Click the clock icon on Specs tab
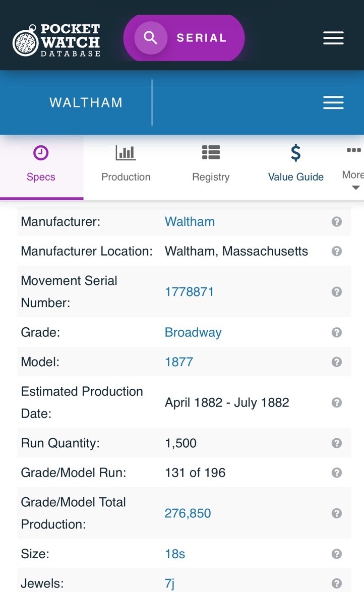 [x=41, y=153]
